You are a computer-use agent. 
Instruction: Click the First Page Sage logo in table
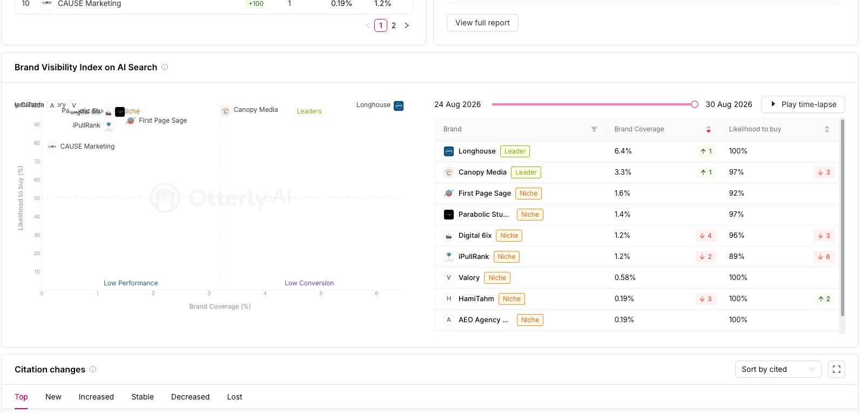(449, 194)
